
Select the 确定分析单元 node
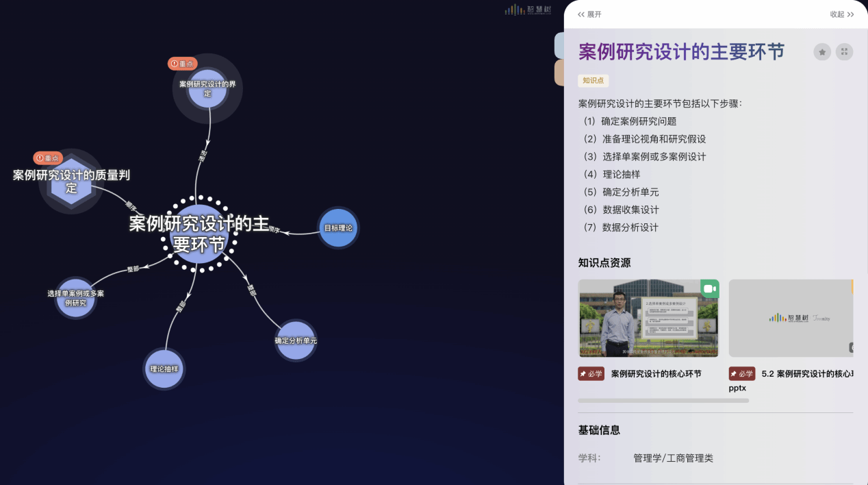coord(296,340)
